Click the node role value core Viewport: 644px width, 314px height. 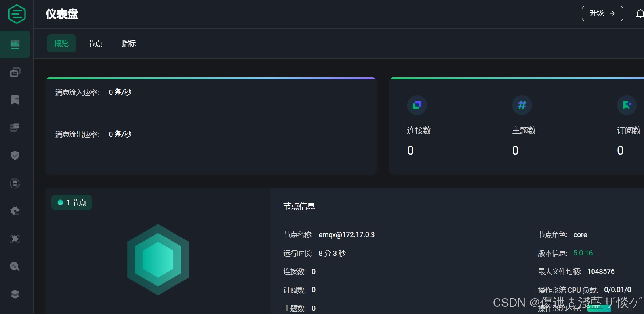pyautogui.click(x=580, y=235)
